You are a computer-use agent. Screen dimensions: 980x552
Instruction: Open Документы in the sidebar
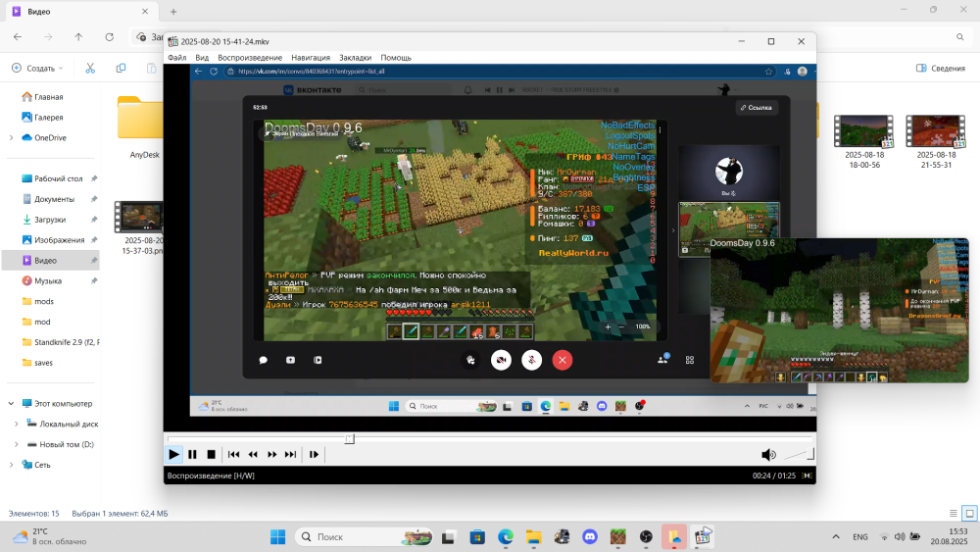(x=53, y=199)
